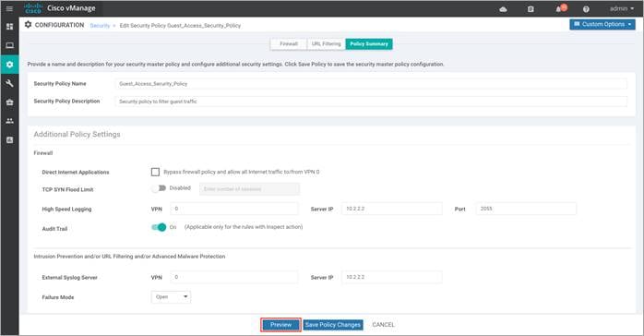Viewport: 644px width, 336px height.
Task: Click the External Syslog Server VPN field
Action: 234,277
